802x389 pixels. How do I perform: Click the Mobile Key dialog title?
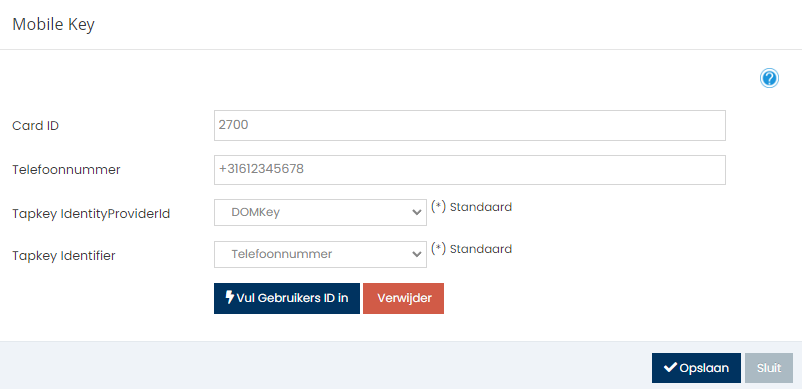pyautogui.click(x=53, y=25)
